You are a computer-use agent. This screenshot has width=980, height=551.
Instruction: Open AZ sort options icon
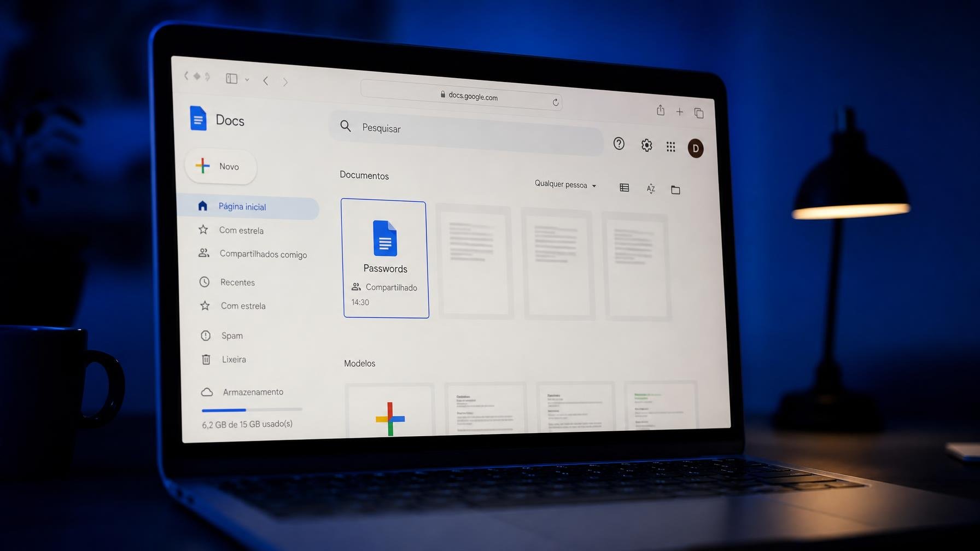(650, 189)
